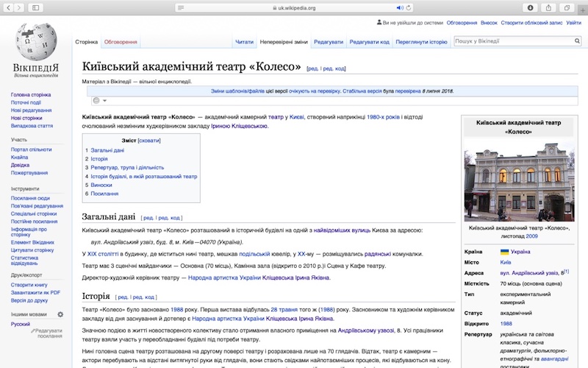
Task: Switch to Русский language version
Action: [x=21, y=324]
